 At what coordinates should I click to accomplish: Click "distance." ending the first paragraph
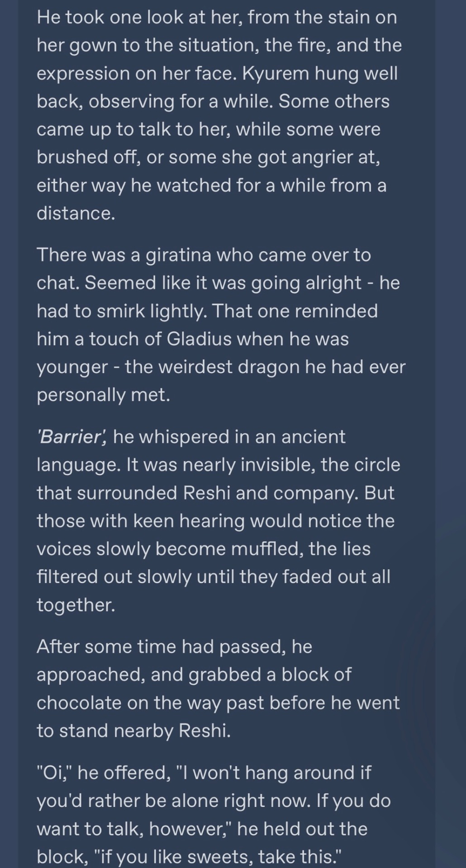(76, 213)
